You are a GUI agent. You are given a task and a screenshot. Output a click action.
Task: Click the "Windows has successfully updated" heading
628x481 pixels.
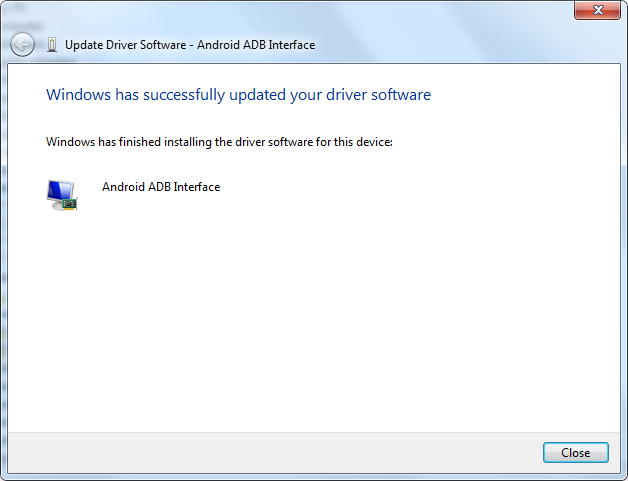(x=238, y=95)
